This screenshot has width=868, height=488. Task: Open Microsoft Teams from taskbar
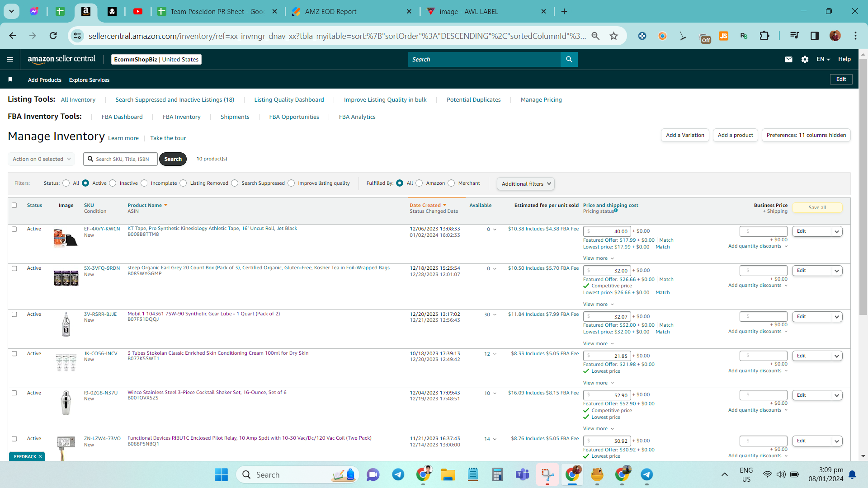[x=522, y=474]
